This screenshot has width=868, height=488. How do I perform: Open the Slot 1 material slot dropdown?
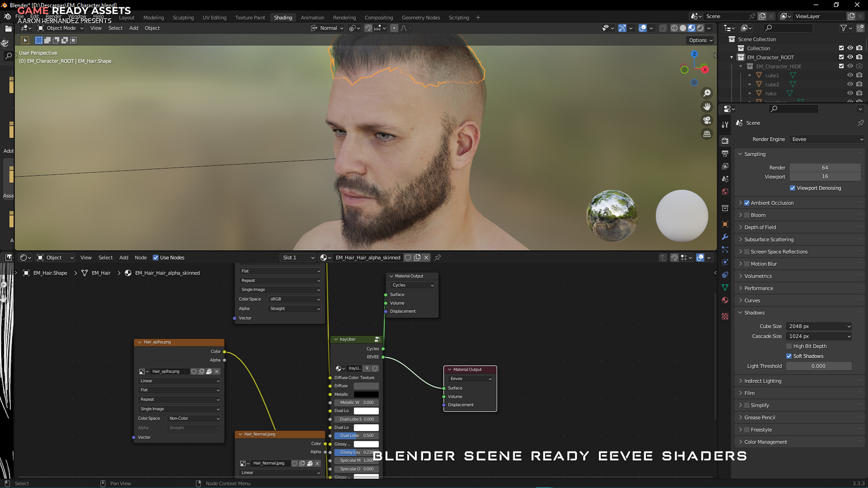297,257
